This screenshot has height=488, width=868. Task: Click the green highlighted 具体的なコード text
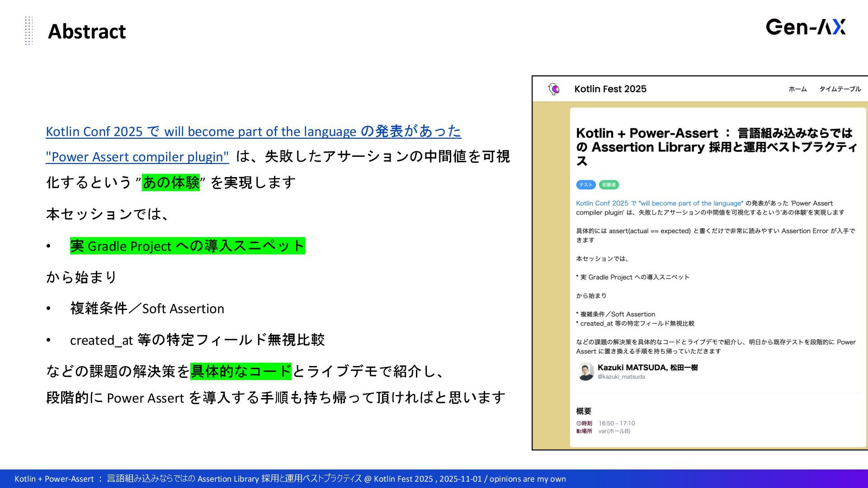point(241,371)
